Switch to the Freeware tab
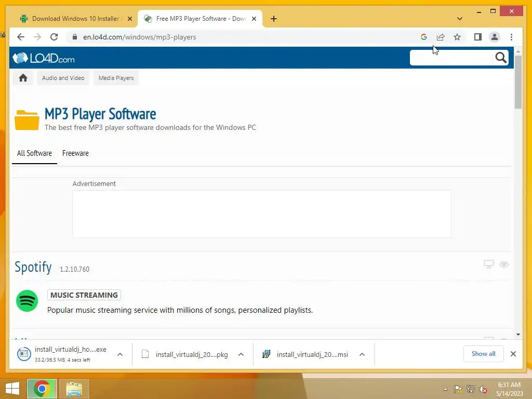 (x=75, y=153)
